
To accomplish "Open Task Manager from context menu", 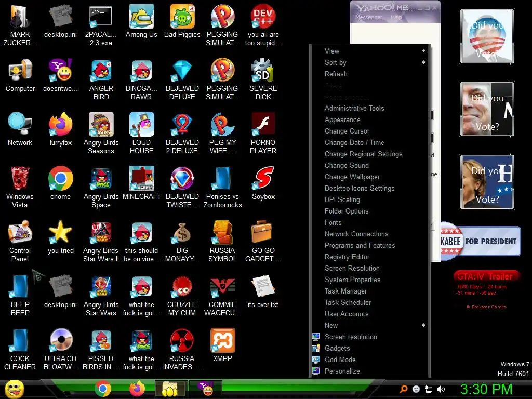I will tap(370, 291).
